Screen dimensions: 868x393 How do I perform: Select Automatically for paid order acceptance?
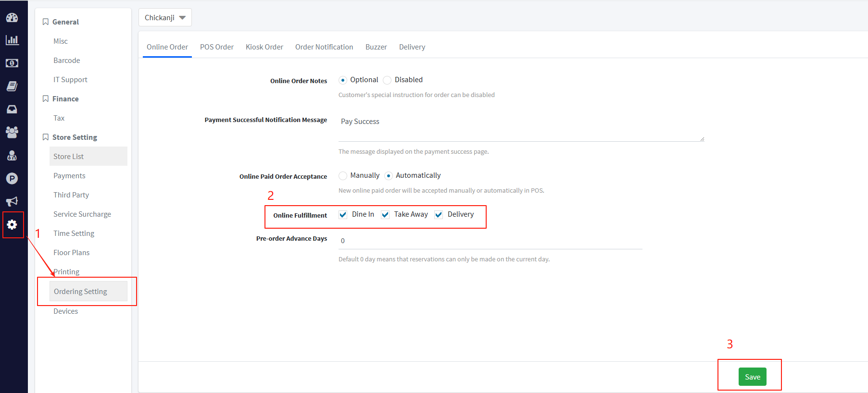tap(389, 176)
